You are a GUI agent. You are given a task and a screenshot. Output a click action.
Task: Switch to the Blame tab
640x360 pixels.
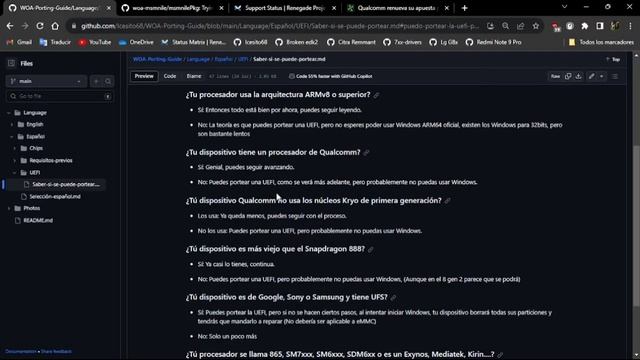[194, 76]
